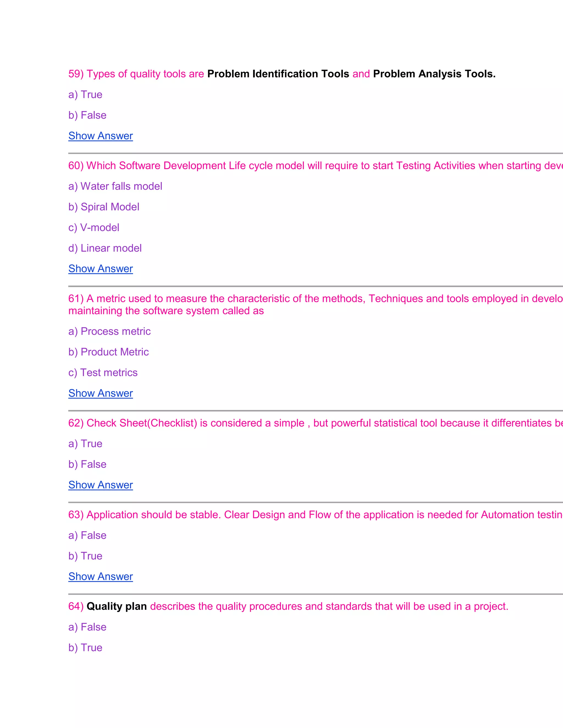The image size is (563, 728).
Task: Choose c) Test metrics option
Action: pyautogui.click(x=103, y=373)
